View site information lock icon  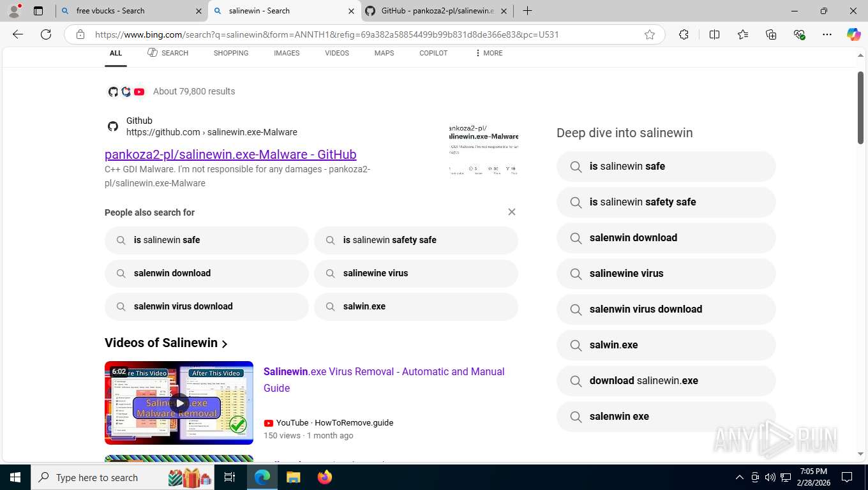tap(80, 34)
